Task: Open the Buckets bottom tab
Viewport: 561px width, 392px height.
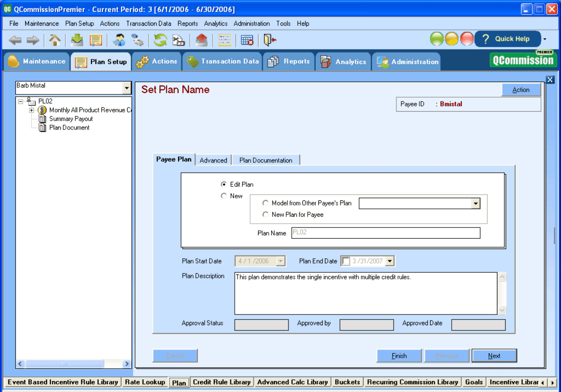Action: pyautogui.click(x=347, y=382)
